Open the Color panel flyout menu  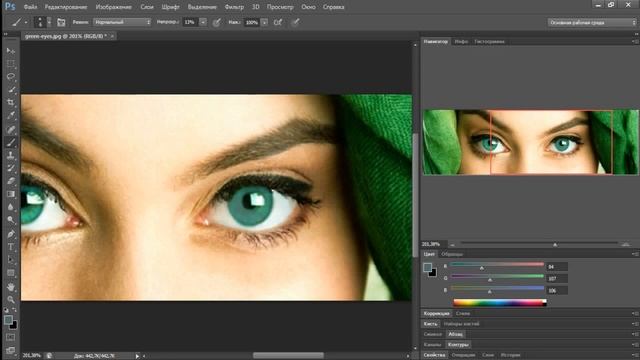pos(634,254)
